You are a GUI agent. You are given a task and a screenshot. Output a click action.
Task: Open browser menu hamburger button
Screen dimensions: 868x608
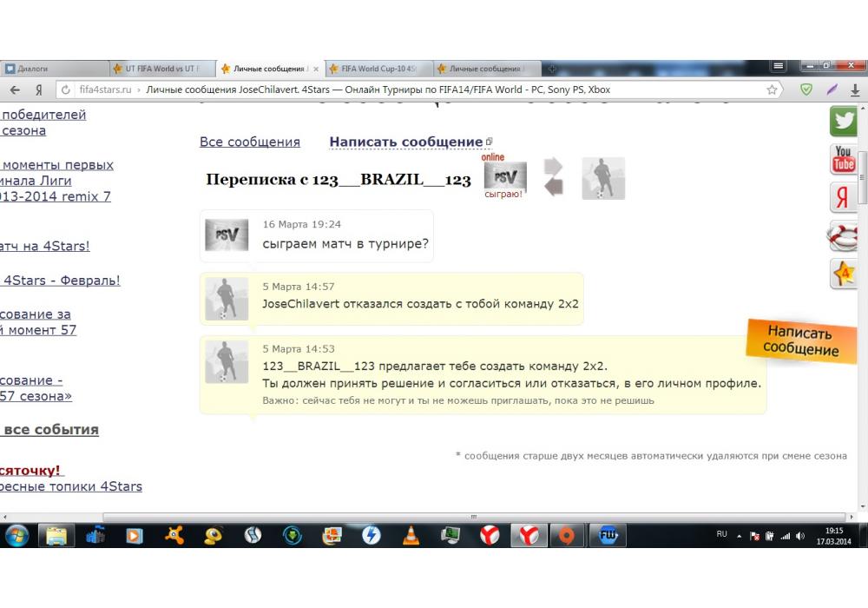(778, 67)
